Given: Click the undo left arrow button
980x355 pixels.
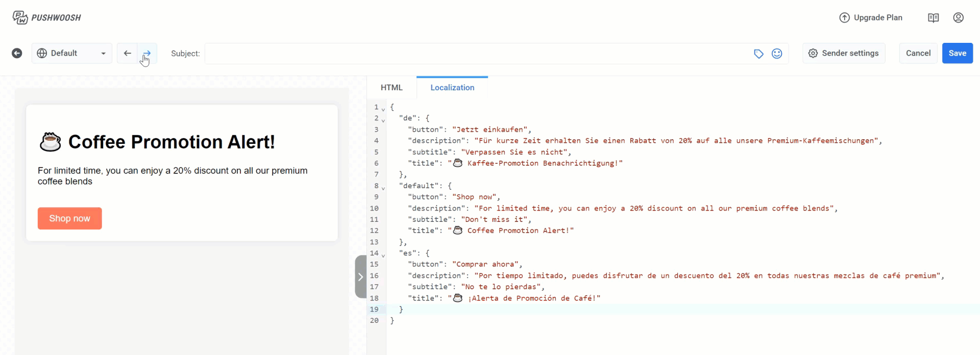Looking at the screenshot, I should click(x=127, y=54).
